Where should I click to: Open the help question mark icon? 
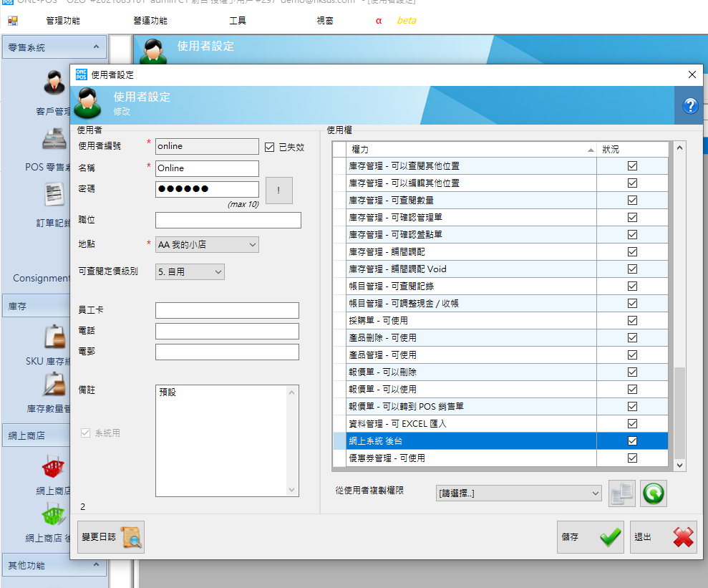pos(690,106)
